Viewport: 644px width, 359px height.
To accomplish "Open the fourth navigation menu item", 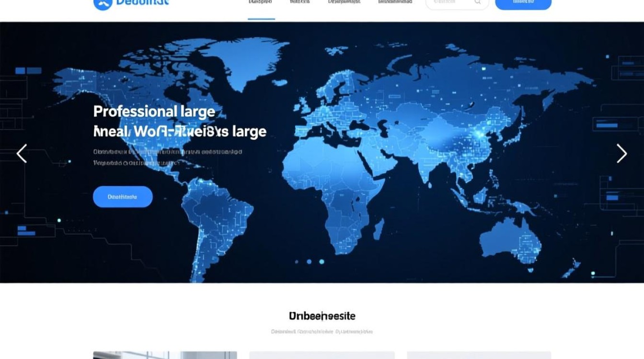I will pos(395,2).
